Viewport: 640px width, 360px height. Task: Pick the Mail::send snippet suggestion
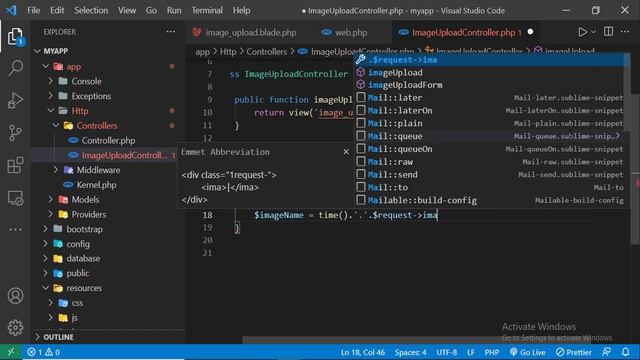[489, 174]
